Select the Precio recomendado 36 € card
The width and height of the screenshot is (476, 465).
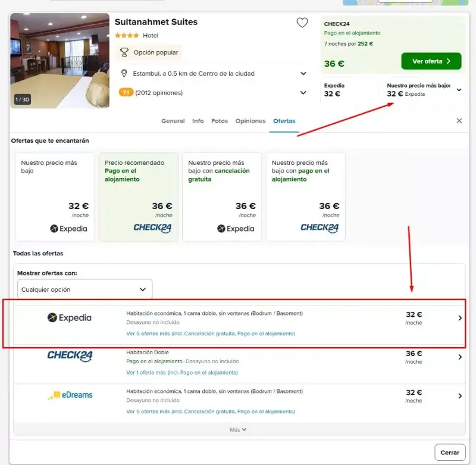coord(138,197)
